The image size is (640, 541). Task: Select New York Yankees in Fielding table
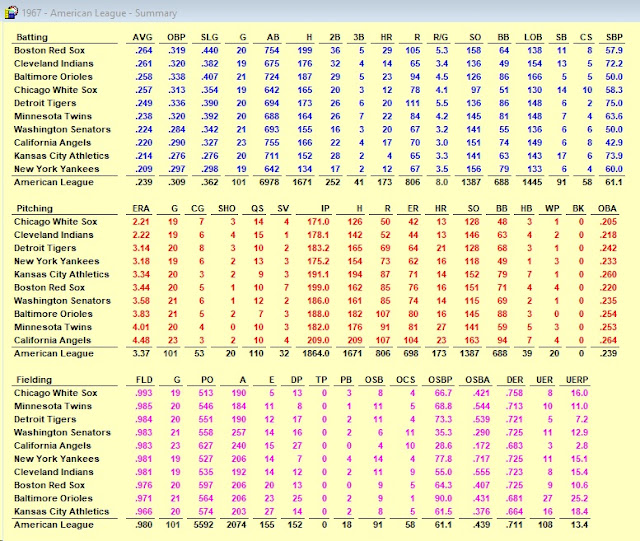(x=56, y=459)
